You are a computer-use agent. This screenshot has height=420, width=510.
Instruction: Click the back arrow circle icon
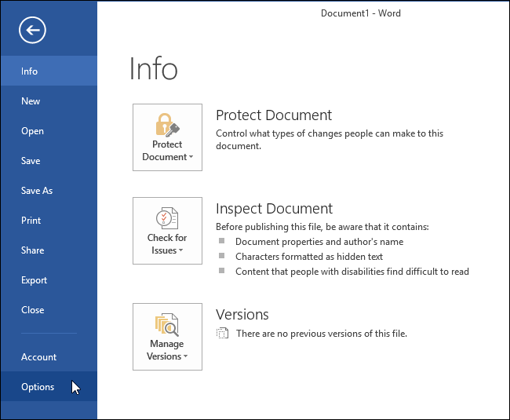click(33, 31)
